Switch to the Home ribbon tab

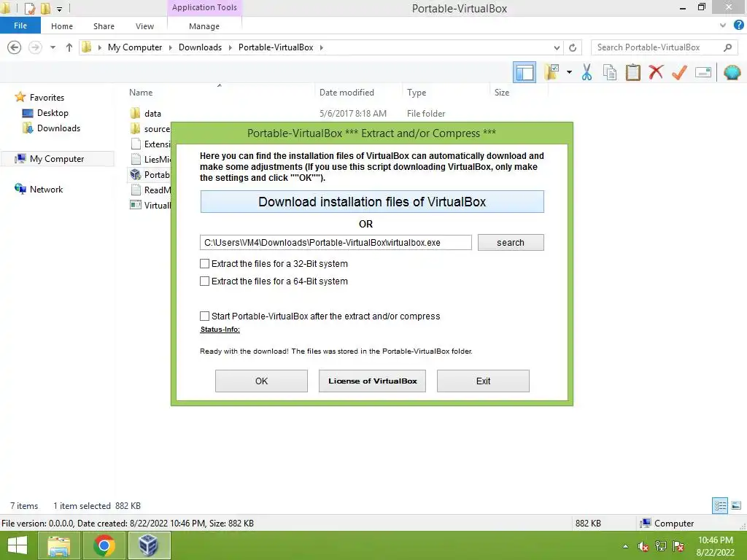point(62,26)
